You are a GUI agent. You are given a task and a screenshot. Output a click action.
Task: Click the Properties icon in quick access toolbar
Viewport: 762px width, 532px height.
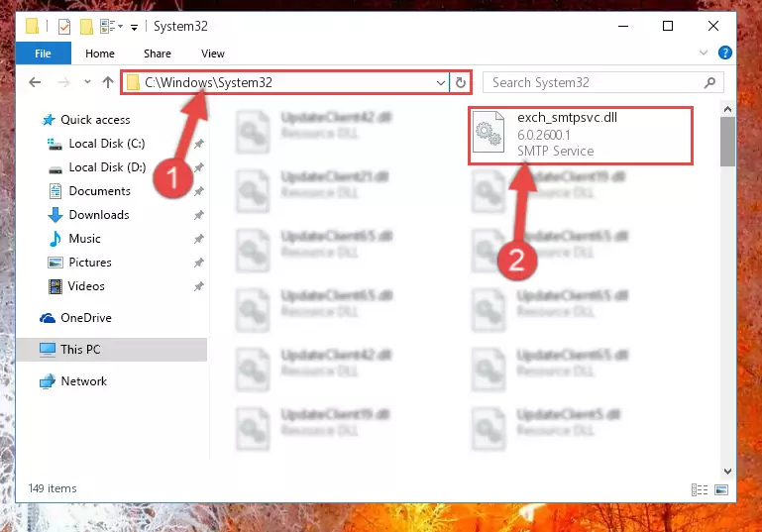coord(64,26)
